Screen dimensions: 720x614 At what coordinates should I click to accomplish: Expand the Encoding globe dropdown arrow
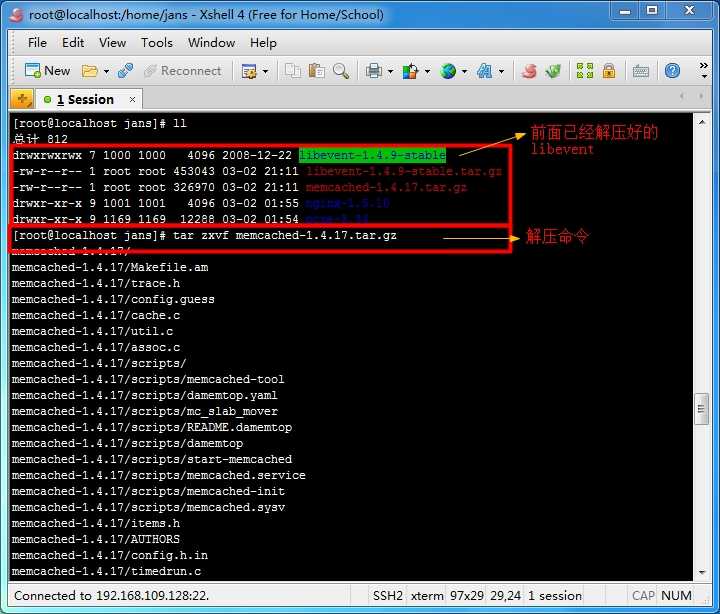click(464, 72)
